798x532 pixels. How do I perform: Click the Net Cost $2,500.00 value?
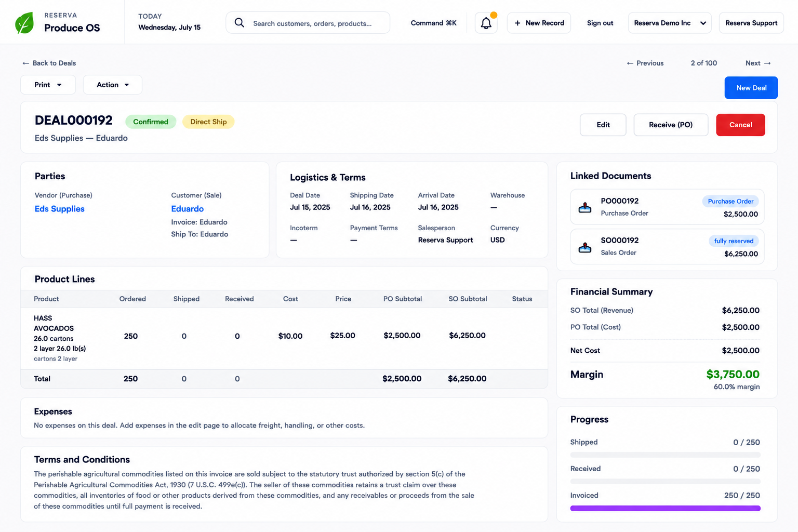pos(740,351)
